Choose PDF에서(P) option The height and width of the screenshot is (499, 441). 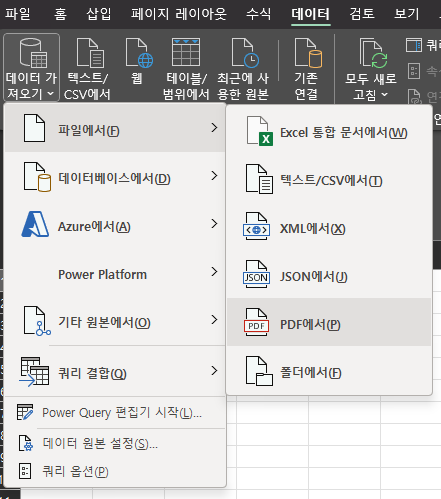point(329,322)
